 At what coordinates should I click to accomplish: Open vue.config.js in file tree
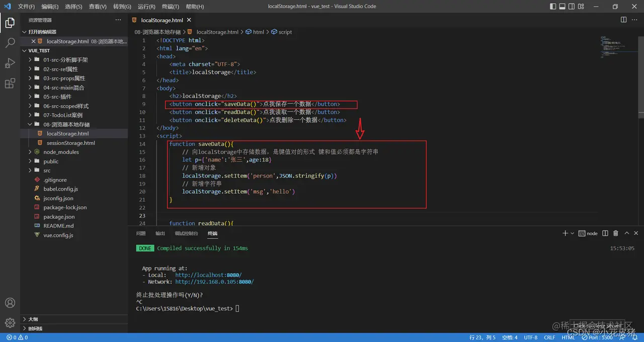pyautogui.click(x=58, y=235)
